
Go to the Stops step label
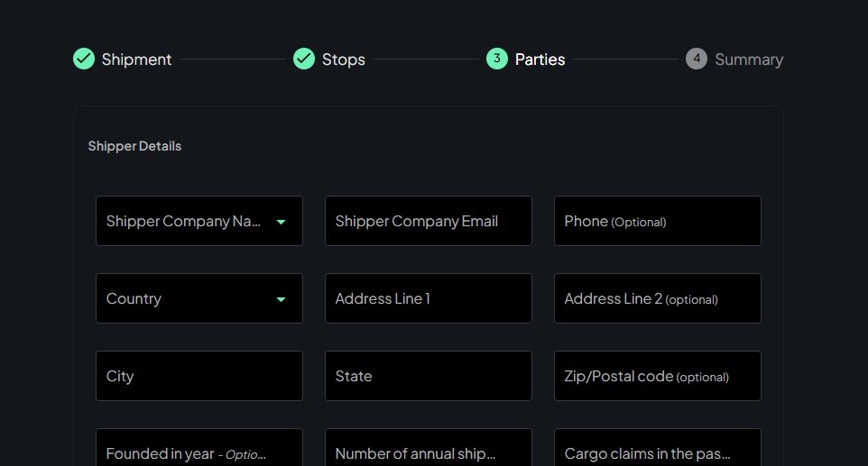[344, 59]
